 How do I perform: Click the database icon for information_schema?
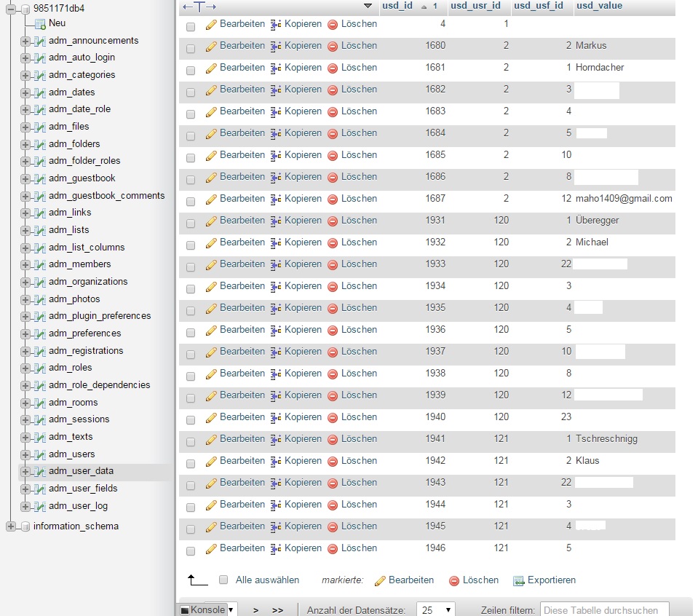[25, 526]
